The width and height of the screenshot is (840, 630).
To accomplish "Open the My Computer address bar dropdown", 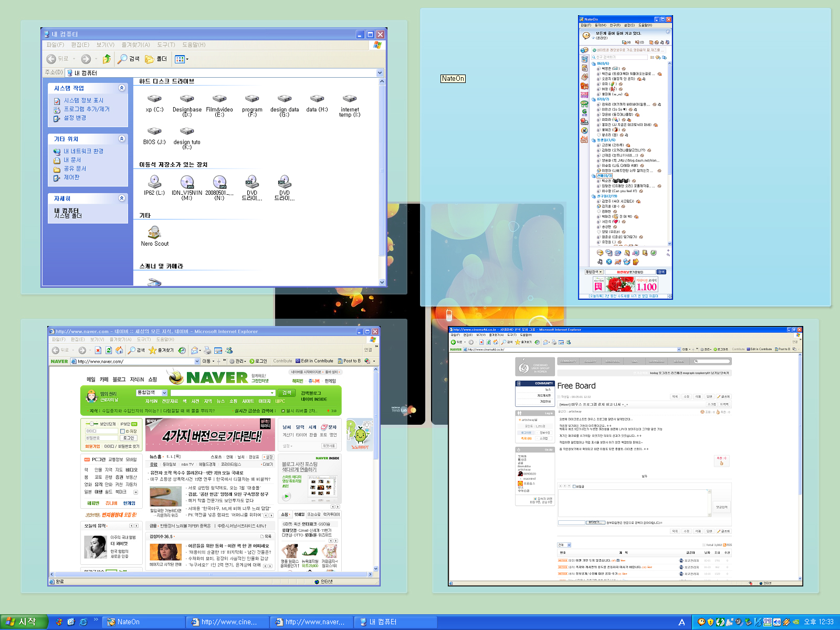I will 380,73.
